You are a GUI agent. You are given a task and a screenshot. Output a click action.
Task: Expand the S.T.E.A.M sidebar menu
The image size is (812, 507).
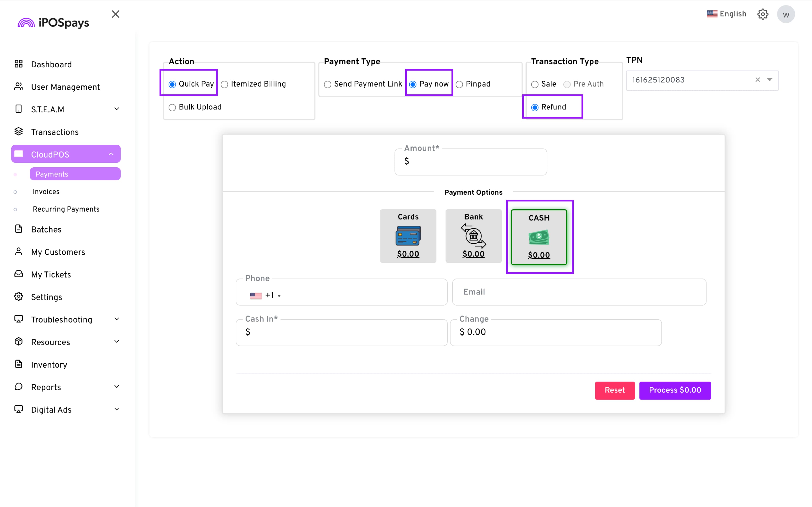(117, 109)
